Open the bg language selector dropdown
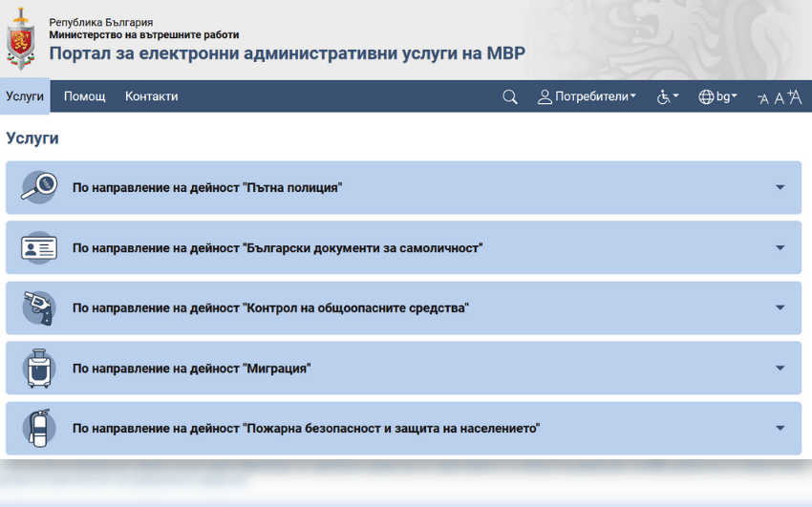The height and width of the screenshot is (507, 812). pos(717,96)
